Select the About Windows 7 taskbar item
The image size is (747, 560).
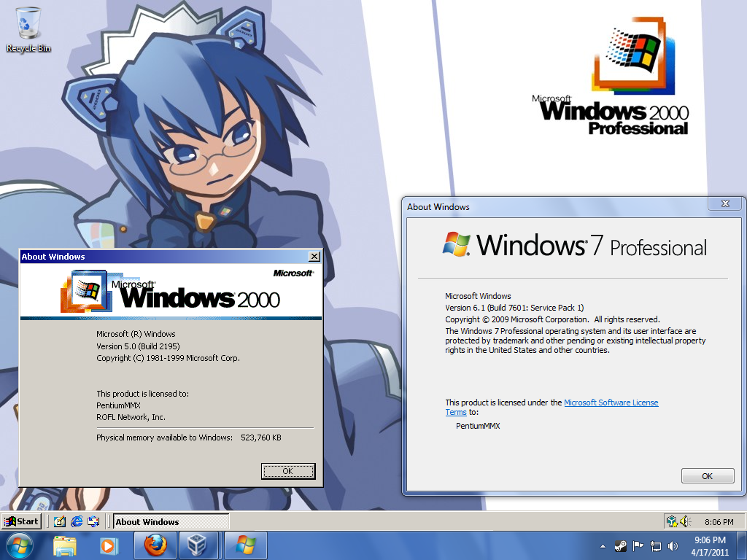245,545
